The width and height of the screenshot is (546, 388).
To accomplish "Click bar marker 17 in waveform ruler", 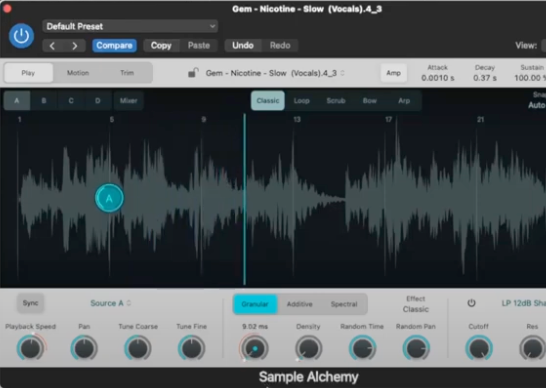I will 389,119.
